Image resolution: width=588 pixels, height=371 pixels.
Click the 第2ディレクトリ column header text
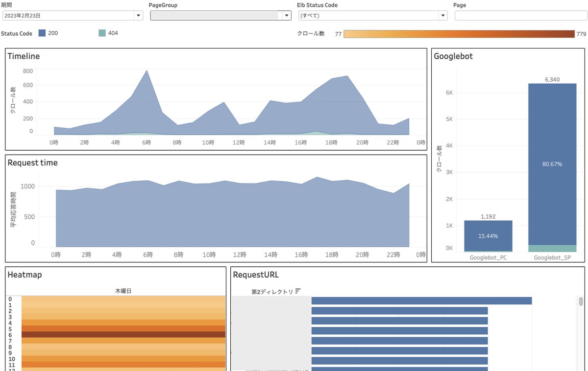pyautogui.click(x=272, y=292)
